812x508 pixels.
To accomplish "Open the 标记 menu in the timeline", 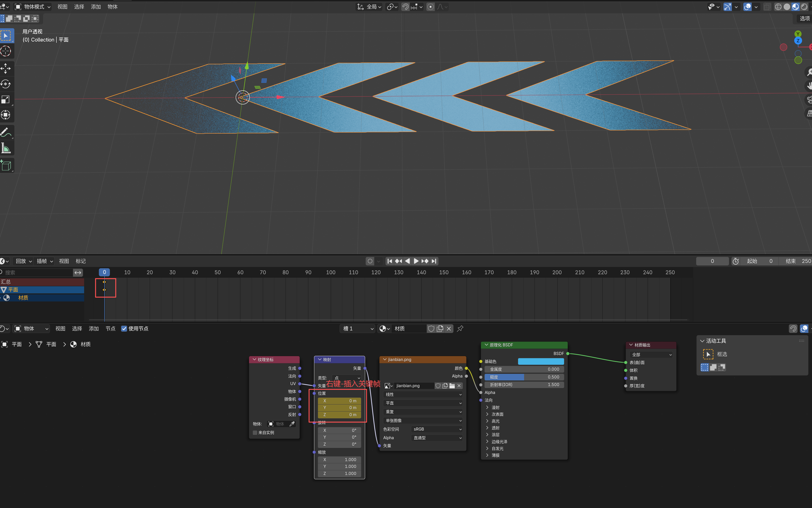I will coord(80,261).
